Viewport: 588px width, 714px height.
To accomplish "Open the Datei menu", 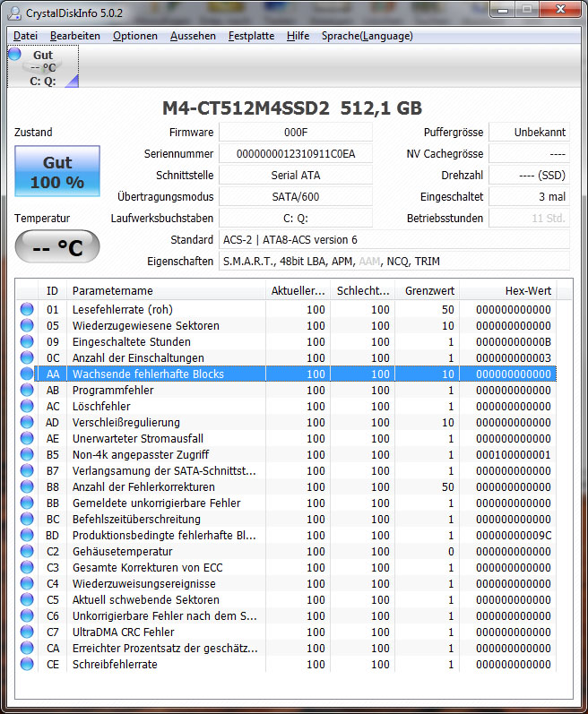I will pos(25,36).
